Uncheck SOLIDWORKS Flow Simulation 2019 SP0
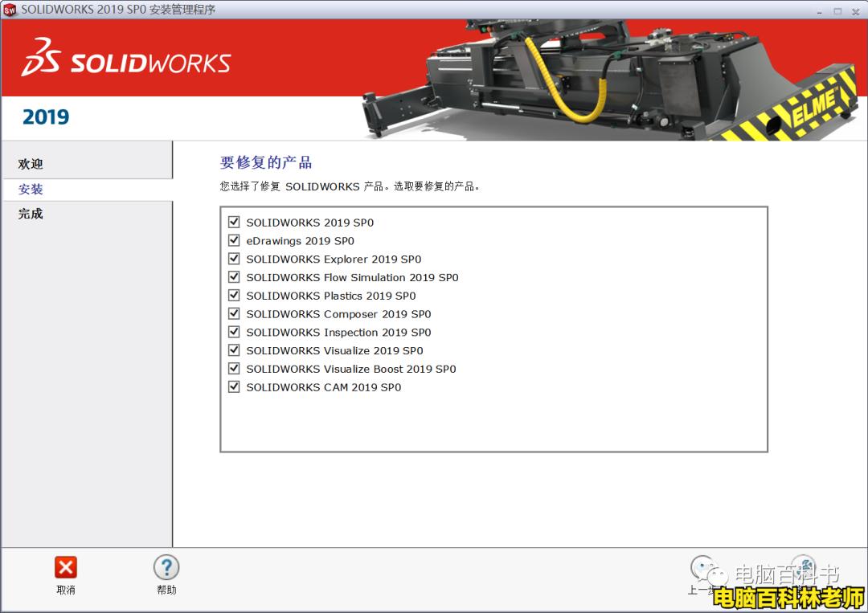 [x=234, y=276]
